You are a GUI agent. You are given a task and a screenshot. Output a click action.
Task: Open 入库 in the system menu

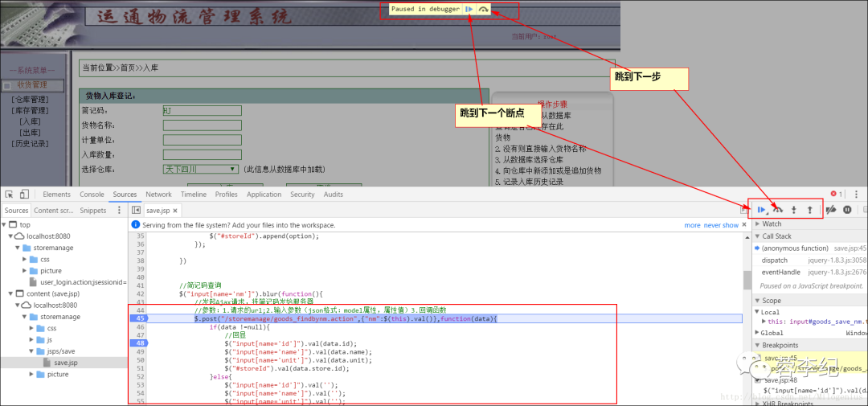click(x=30, y=122)
